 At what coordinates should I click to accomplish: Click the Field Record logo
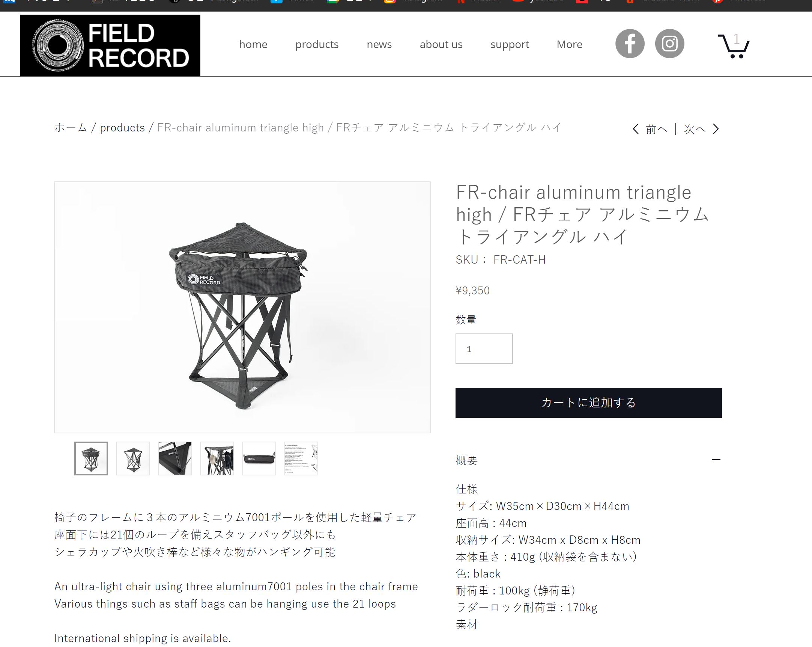(110, 45)
